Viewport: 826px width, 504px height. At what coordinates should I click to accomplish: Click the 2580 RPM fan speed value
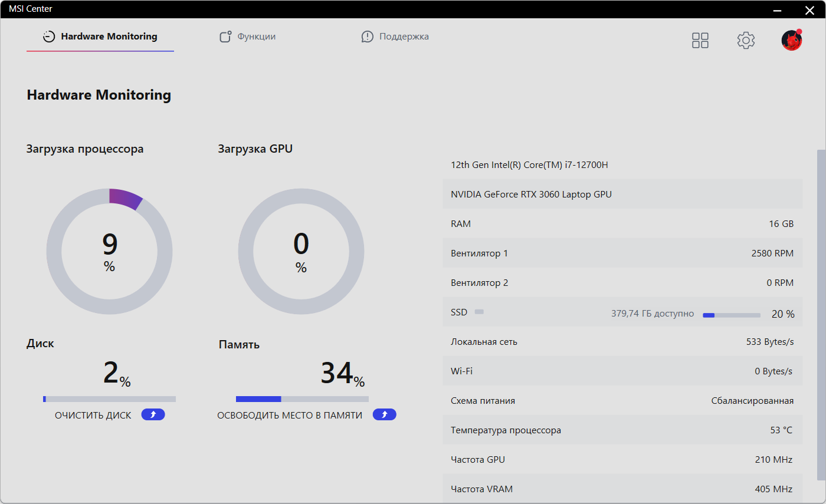(772, 253)
